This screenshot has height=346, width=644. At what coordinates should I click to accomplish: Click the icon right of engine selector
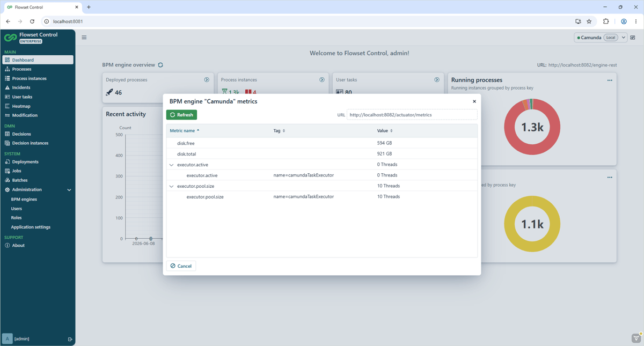[x=633, y=38]
